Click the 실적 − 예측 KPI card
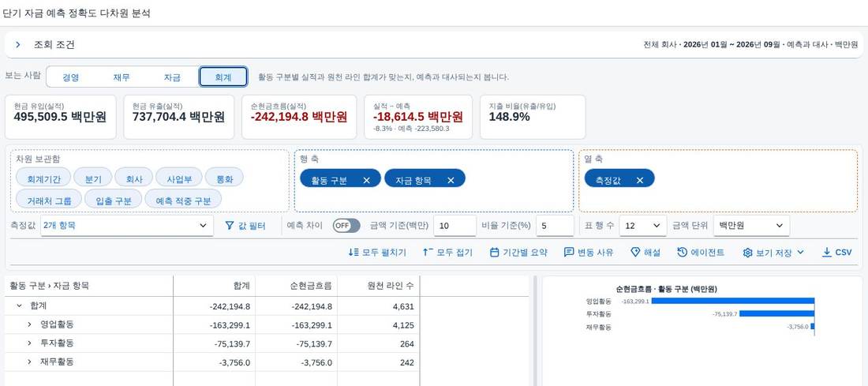 coord(418,117)
